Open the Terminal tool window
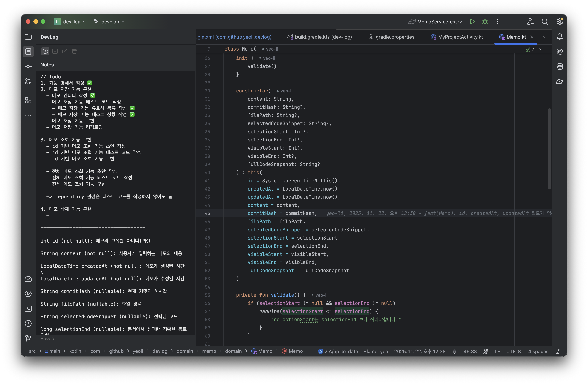Viewport: 588px width, 384px height. 28,308
